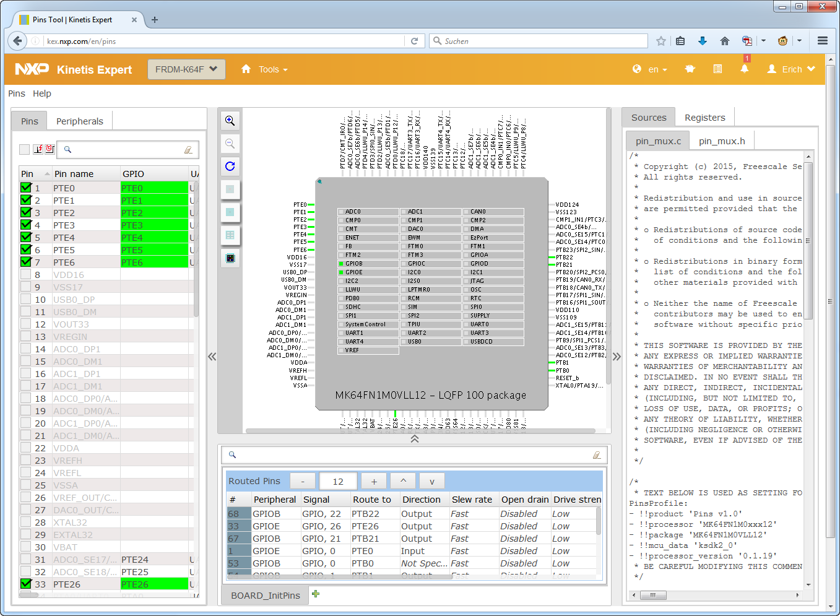The width and height of the screenshot is (840, 616).
Task: Uncheck the PTE0 pin 1 checkbox
Action: [x=26, y=188]
